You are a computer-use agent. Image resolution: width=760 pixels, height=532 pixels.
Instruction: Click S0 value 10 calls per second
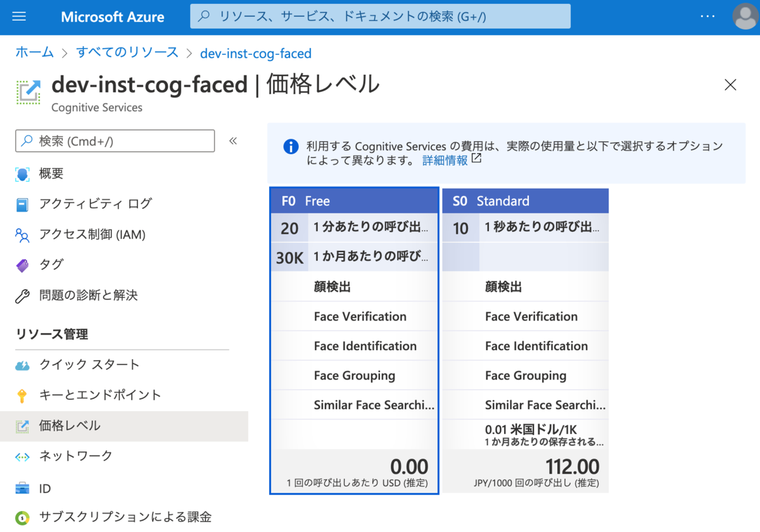pyautogui.click(x=461, y=228)
